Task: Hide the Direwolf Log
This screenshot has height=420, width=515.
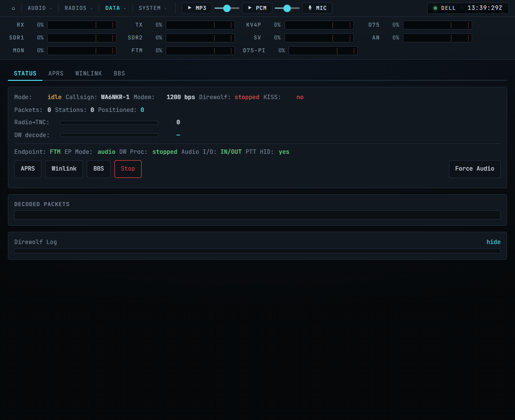Action: pyautogui.click(x=493, y=242)
